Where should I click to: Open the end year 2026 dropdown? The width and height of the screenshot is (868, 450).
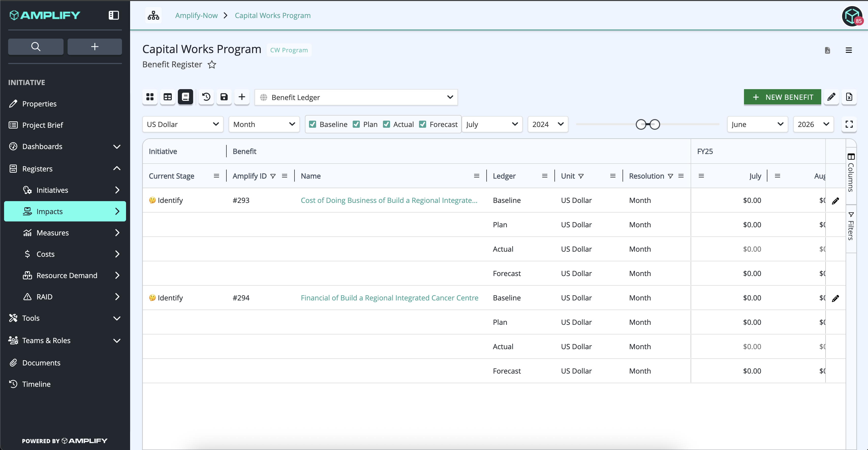tap(813, 124)
